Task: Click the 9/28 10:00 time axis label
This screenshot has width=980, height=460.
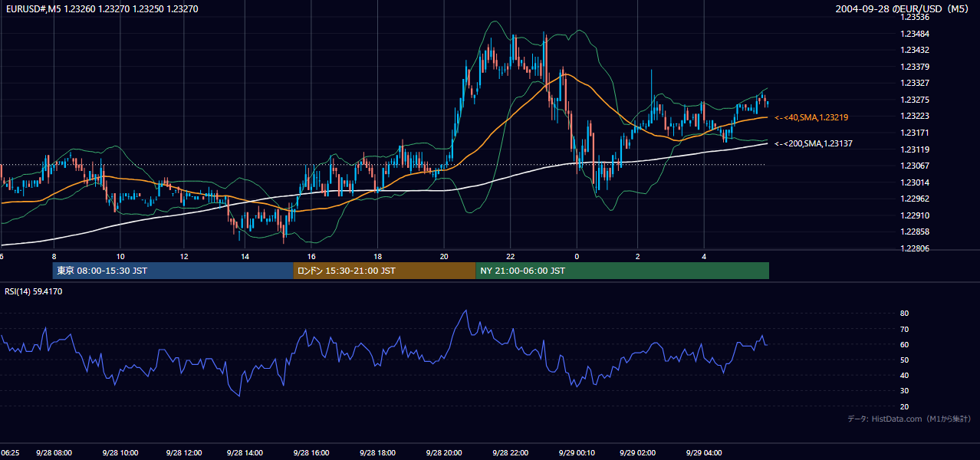Action: coord(120,453)
